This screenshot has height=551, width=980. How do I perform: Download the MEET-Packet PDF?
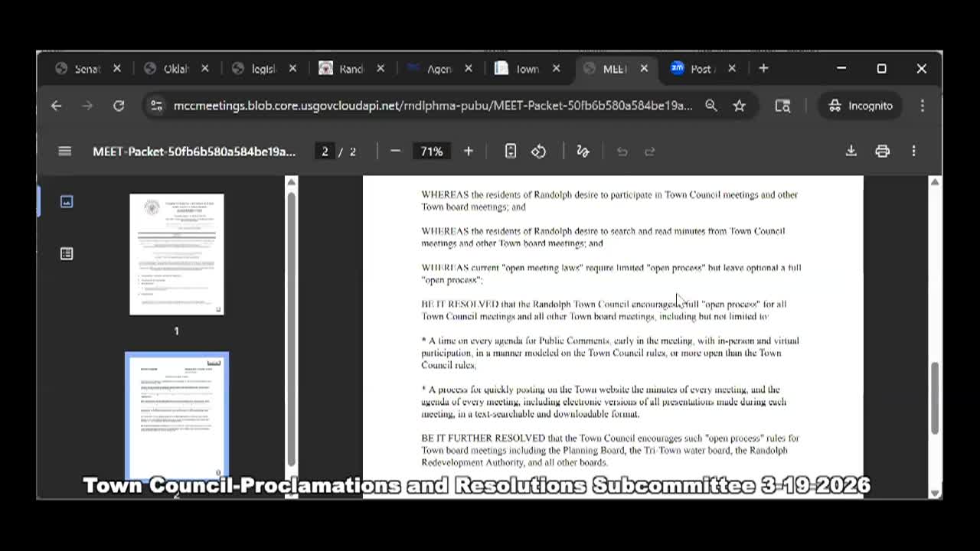[x=851, y=151]
